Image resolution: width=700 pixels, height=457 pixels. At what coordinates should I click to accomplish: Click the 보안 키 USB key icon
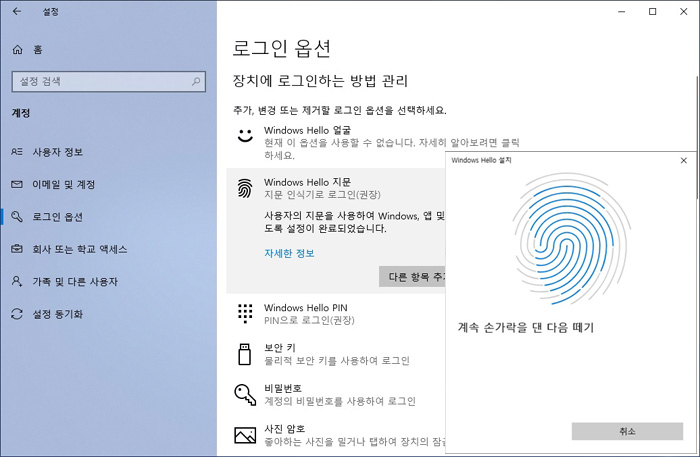245,354
